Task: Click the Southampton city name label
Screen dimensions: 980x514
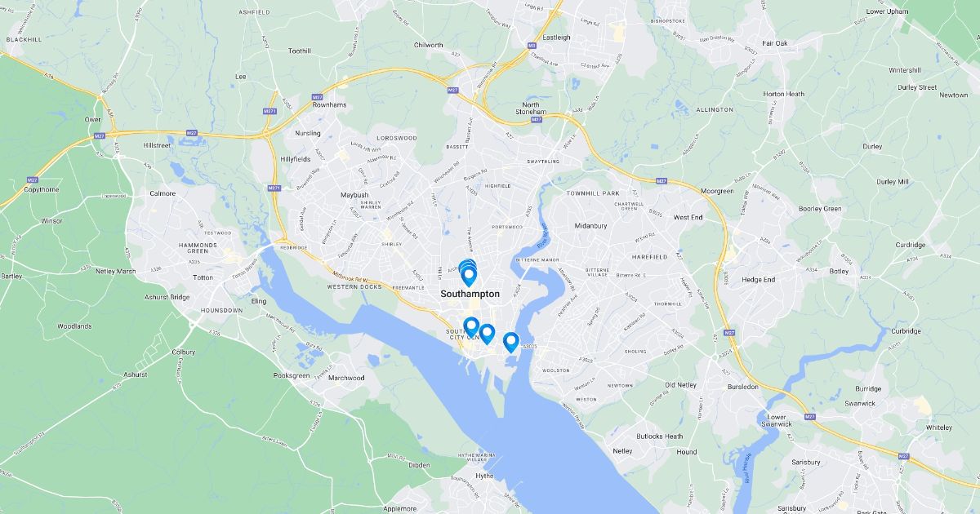Action: (x=470, y=294)
